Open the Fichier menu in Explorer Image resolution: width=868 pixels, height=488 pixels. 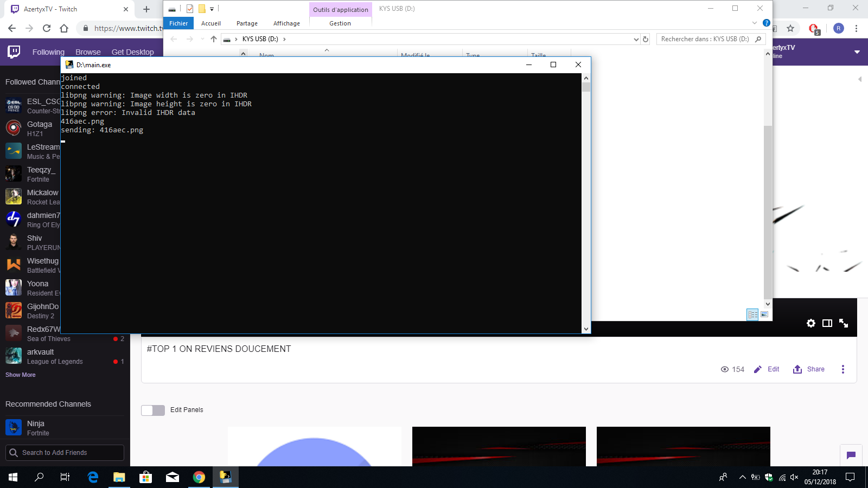pyautogui.click(x=178, y=23)
